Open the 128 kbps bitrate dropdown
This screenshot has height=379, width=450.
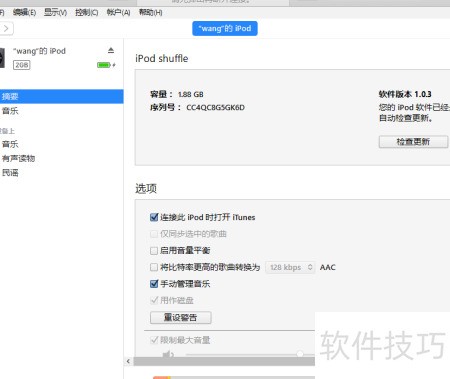tap(290, 267)
